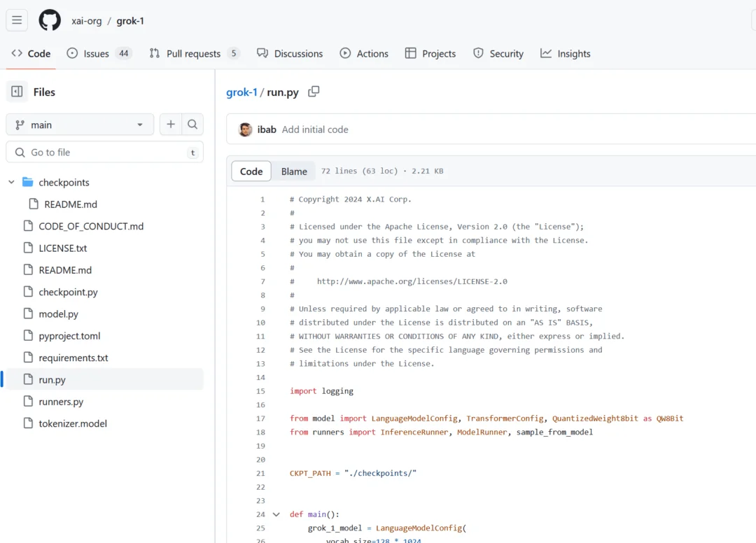Open the hamburger navigation menu
The width and height of the screenshot is (756, 543).
(17, 20)
